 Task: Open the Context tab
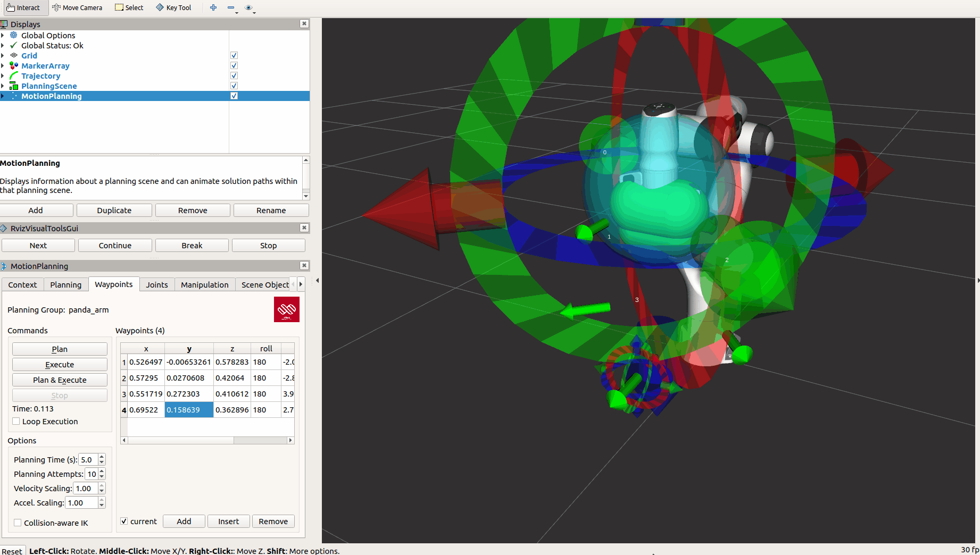click(22, 284)
